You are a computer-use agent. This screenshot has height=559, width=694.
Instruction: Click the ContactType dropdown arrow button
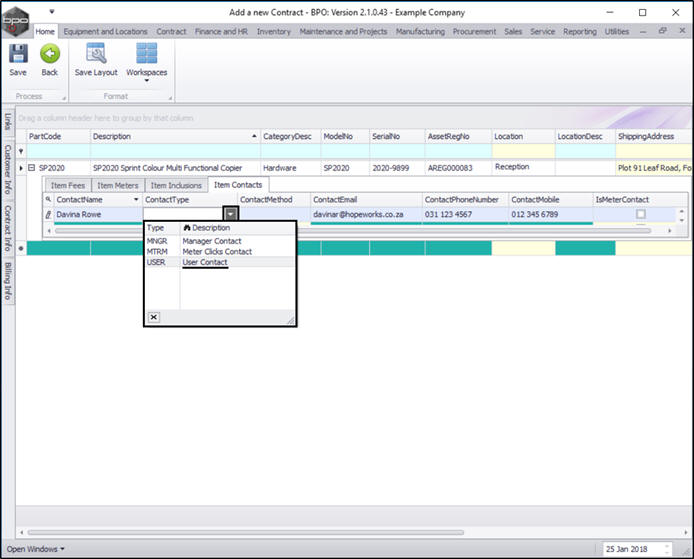point(231,214)
